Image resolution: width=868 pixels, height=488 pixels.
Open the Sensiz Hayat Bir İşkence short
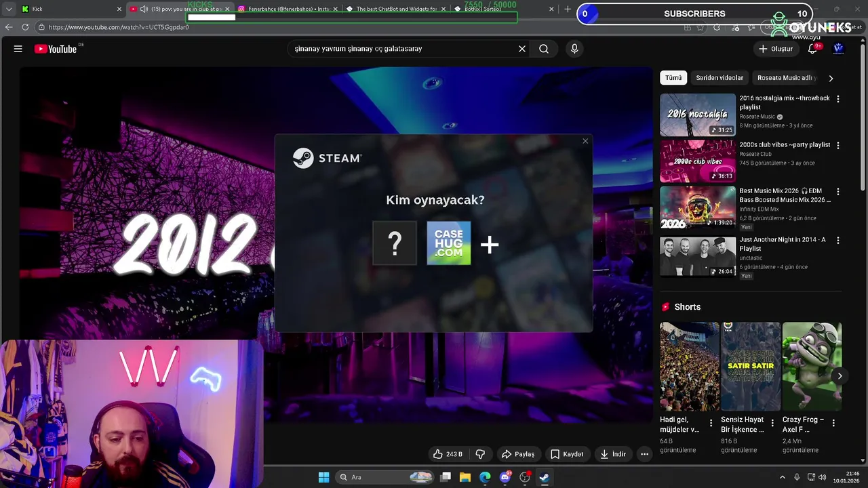[x=751, y=367]
